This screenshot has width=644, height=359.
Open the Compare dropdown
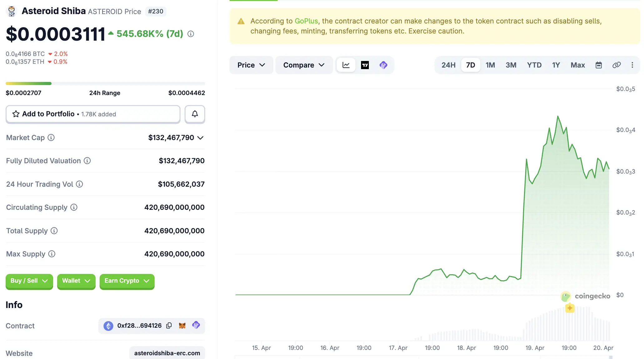click(x=304, y=65)
